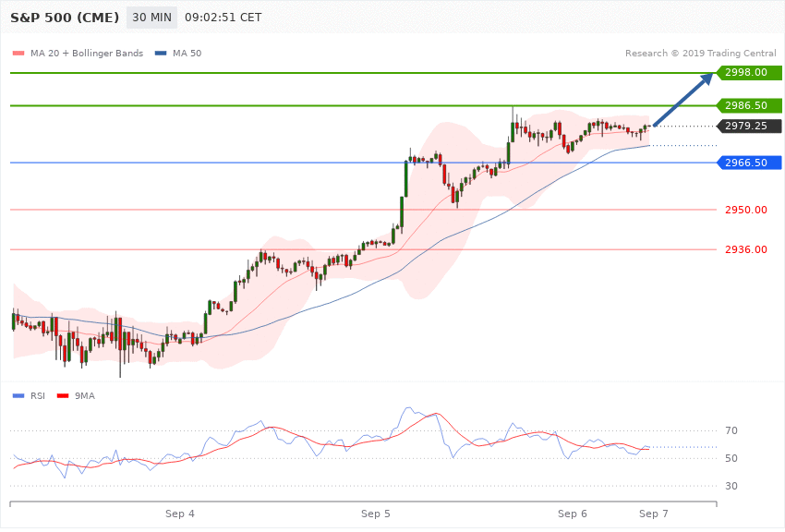Click the Sep 6 date label

tap(573, 514)
